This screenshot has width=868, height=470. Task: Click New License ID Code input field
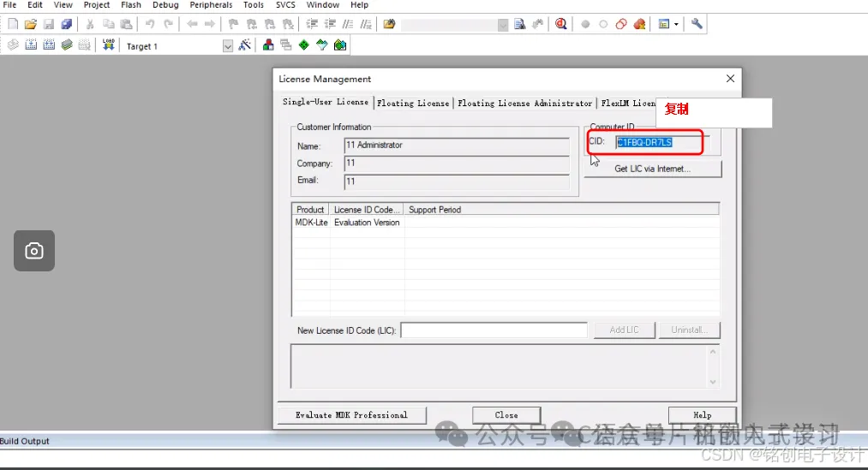coord(494,330)
